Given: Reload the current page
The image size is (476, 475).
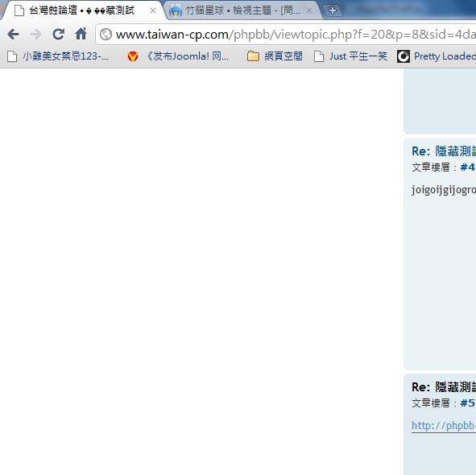Looking at the screenshot, I should click(x=58, y=35).
